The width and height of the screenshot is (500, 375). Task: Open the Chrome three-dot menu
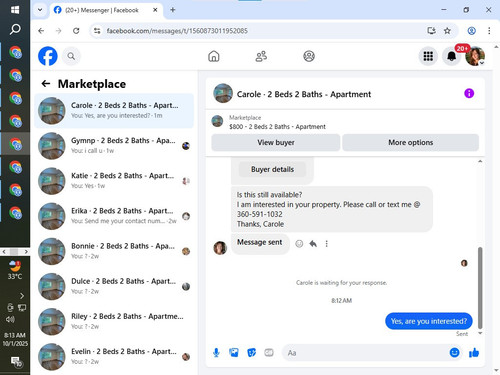coord(489,31)
